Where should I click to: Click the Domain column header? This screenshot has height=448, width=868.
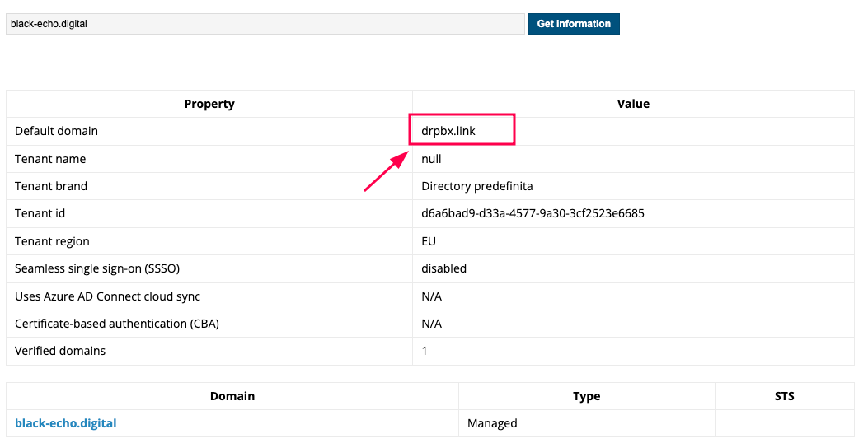tap(232, 396)
